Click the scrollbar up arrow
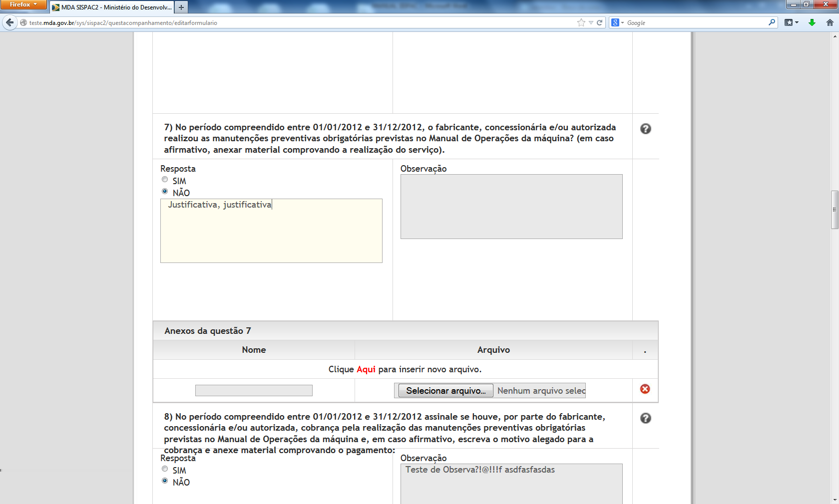This screenshot has height=504, width=839. pyautogui.click(x=835, y=36)
